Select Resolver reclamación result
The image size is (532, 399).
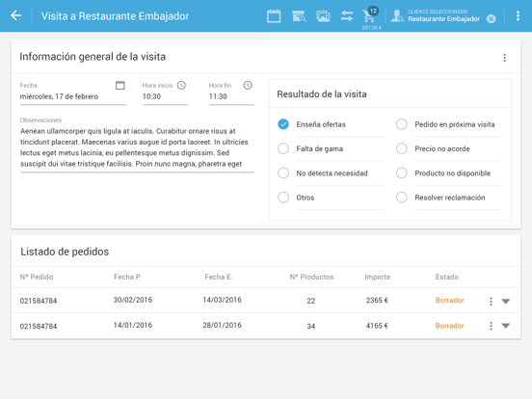tap(401, 198)
